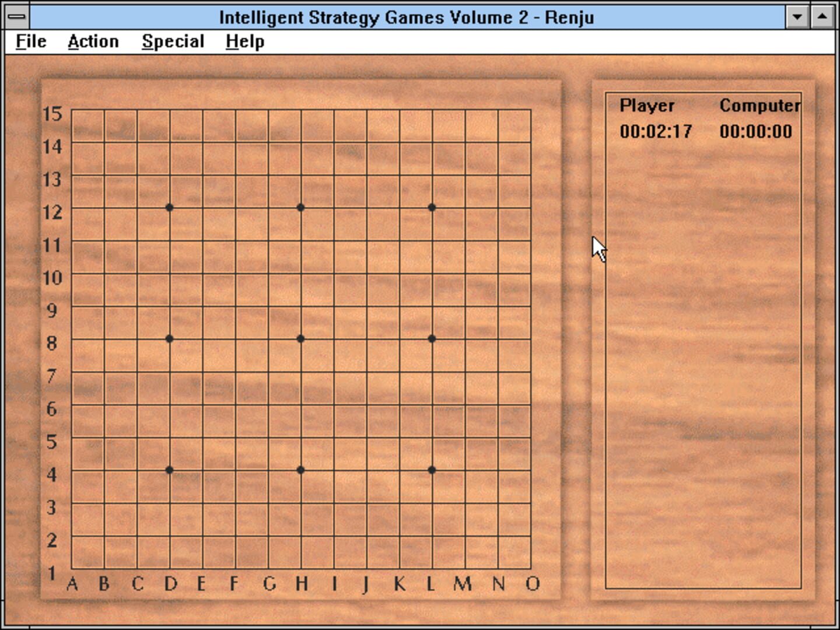Open the window control menu box
This screenshot has width=840, height=630.
click(x=16, y=16)
